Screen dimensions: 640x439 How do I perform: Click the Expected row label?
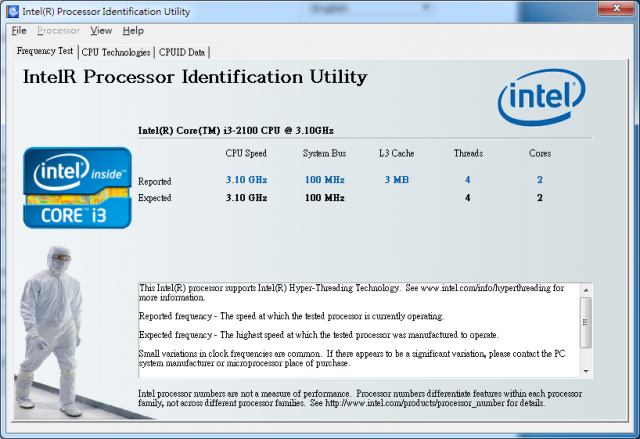coord(155,198)
